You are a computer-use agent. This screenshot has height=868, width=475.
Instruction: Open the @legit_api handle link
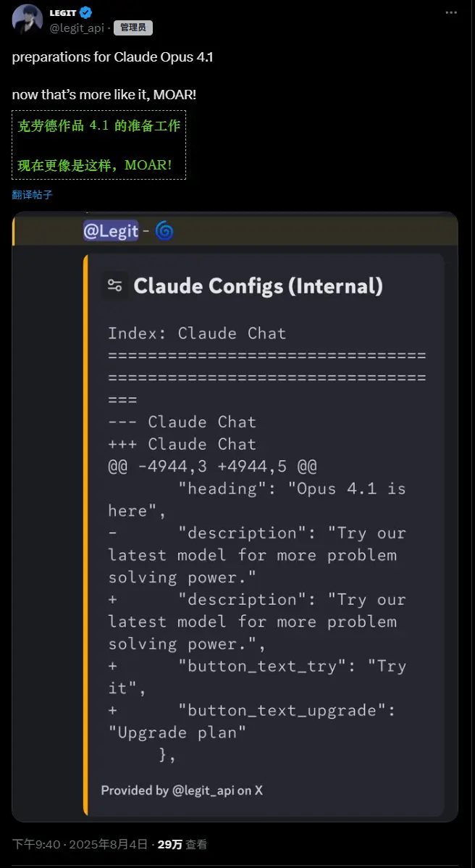tap(78, 28)
